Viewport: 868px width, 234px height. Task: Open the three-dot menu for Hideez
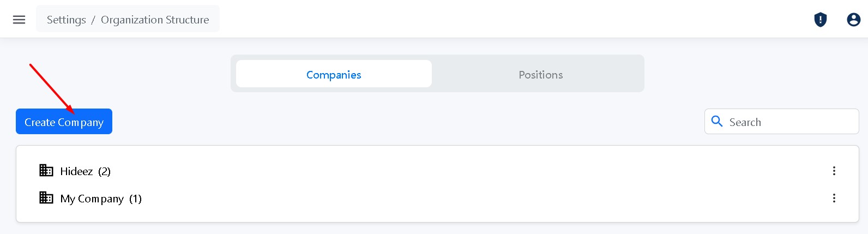[x=834, y=171]
